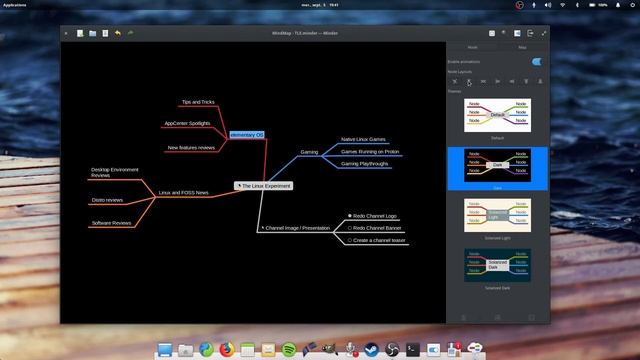Choose the last node layout icon
This screenshot has width=640, height=360.
540,81
